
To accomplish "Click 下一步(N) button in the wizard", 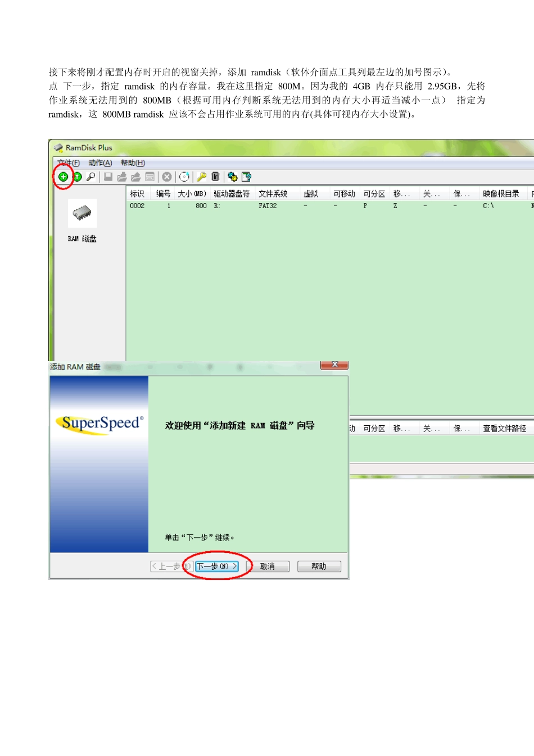I will (x=217, y=566).
